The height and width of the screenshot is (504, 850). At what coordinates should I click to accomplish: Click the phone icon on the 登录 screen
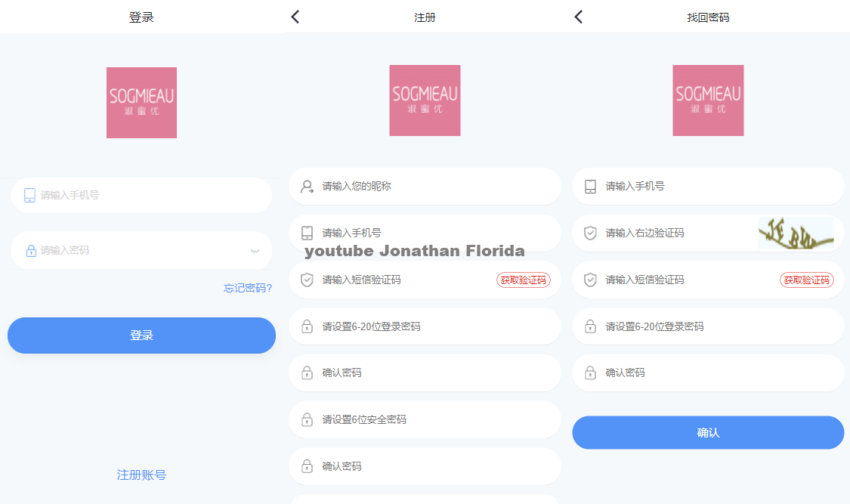pyautogui.click(x=29, y=196)
